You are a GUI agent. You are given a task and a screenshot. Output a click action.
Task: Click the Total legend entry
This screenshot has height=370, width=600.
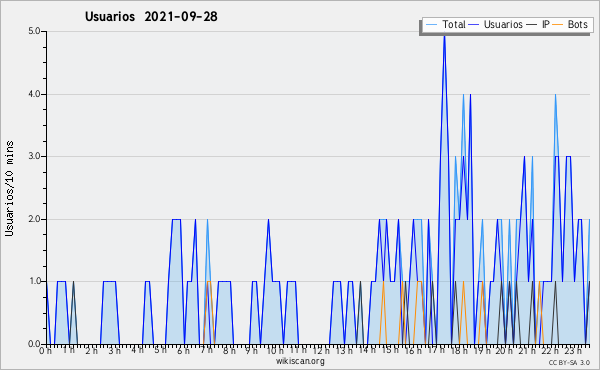[x=446, y=24]
